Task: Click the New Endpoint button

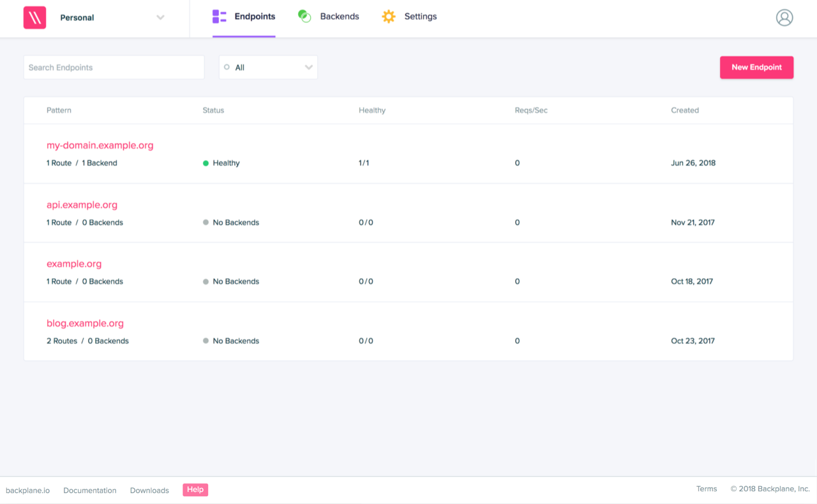Action: (x=756, y=68)
